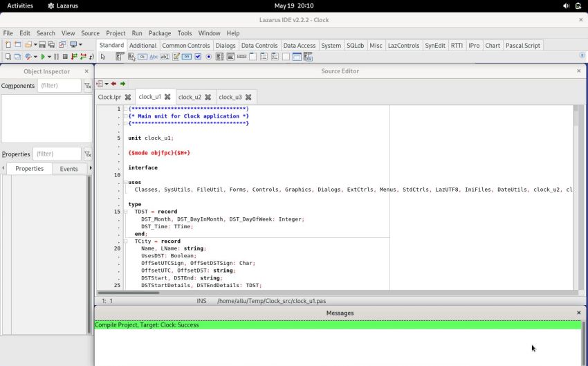Pick the TActionList component icon
Image resolution: width=588 pixels, height=366 pixels.
(308, 57)
